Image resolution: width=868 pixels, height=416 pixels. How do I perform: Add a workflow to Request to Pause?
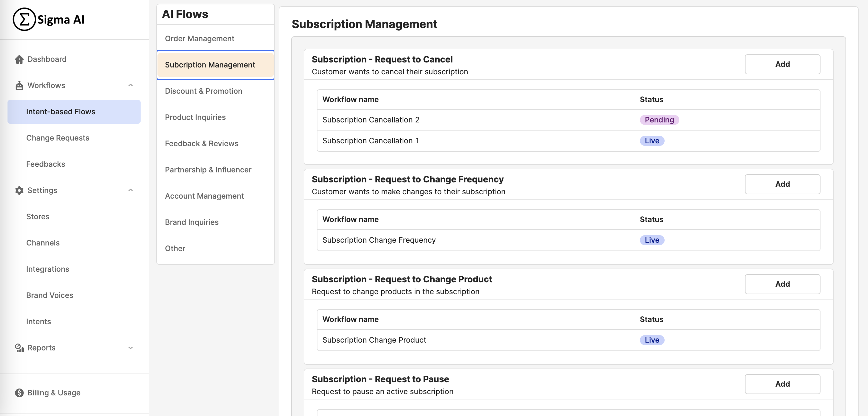pyautogui.click(x=782, y=384)
